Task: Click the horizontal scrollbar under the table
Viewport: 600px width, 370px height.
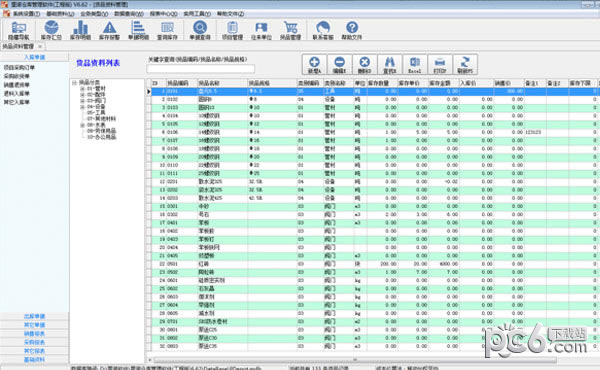Action: coord(355,360)
